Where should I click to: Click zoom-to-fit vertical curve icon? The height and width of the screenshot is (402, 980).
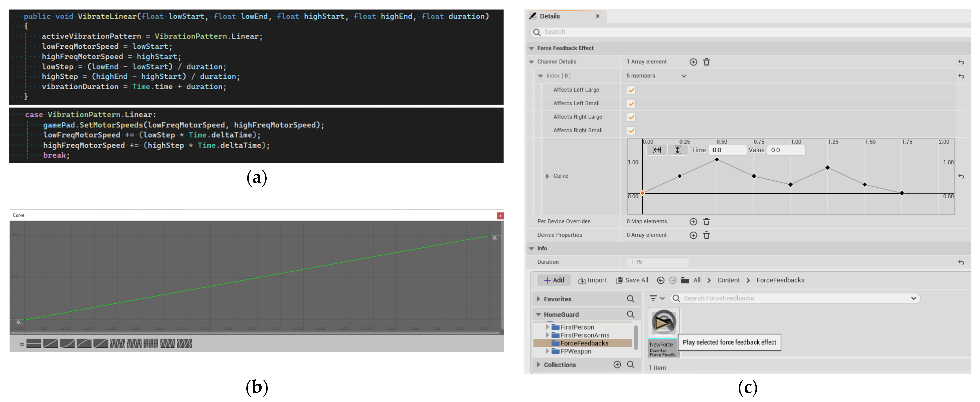click(x=677, y=150)
